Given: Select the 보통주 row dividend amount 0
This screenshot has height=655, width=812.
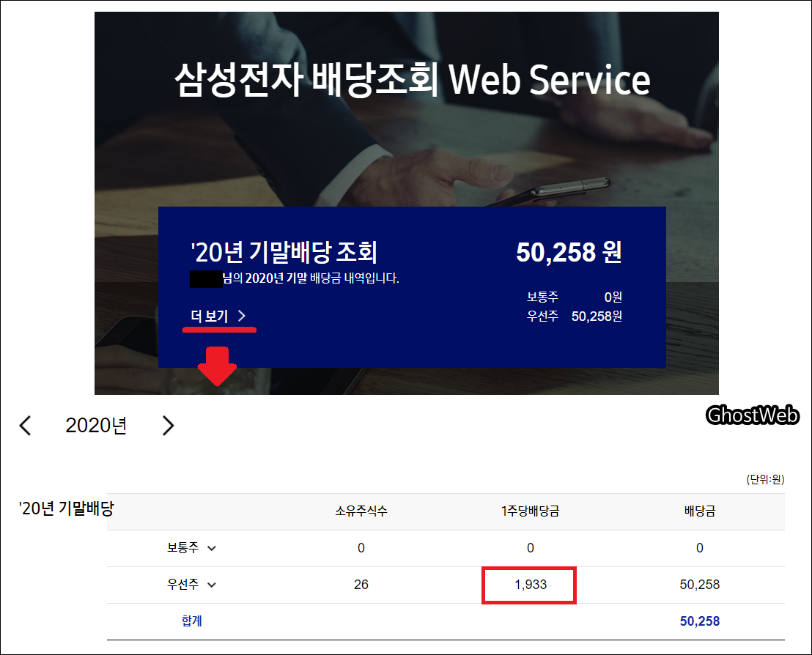Looking at the screenshot, I should [700, 548].
